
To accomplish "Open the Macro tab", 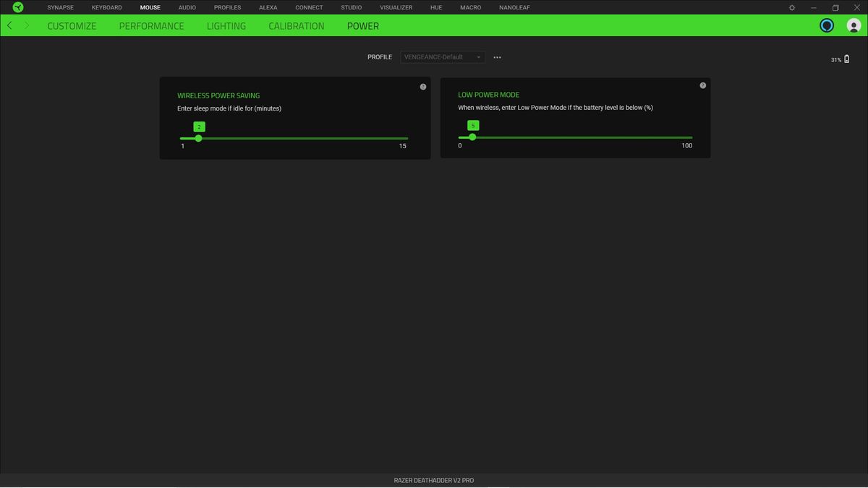I will point(470,7).
